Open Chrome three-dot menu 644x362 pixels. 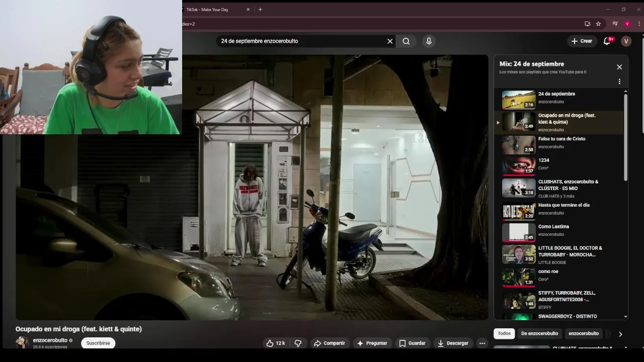pyautogui.click(x=639, y=24)
